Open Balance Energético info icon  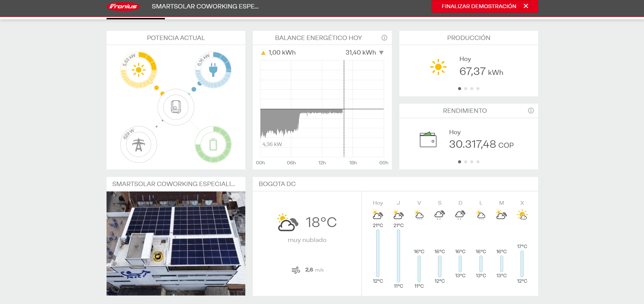click(384, 38)
